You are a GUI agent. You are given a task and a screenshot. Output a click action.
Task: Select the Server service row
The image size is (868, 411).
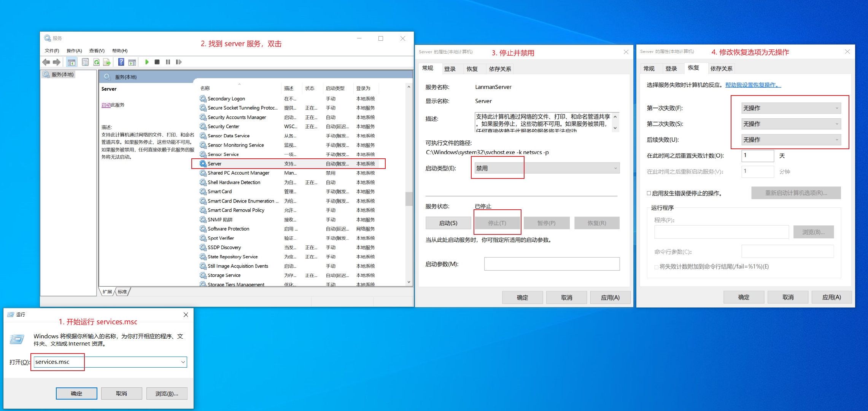coord(215,164)
